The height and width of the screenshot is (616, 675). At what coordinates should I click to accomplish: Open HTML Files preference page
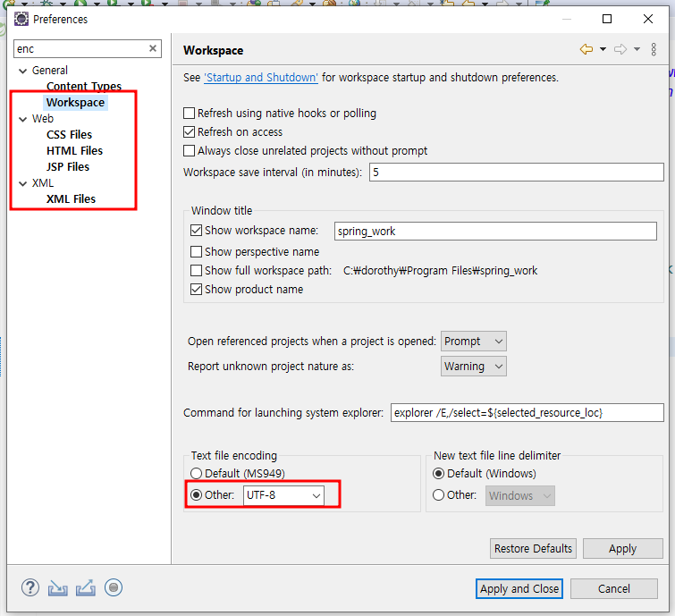point(74,151)
